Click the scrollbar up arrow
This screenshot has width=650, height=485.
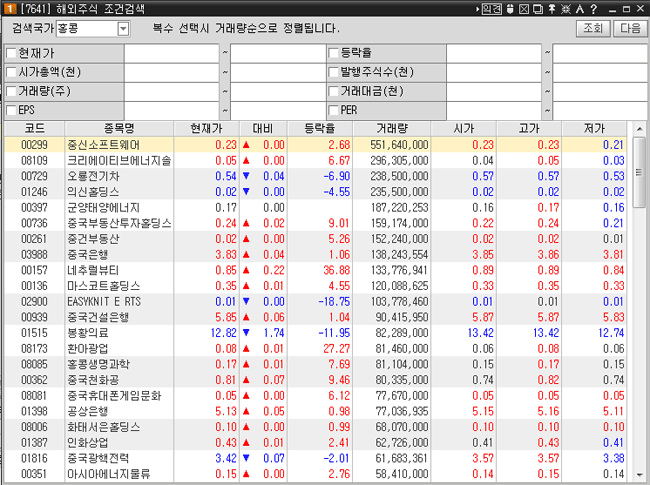(640, 129)
